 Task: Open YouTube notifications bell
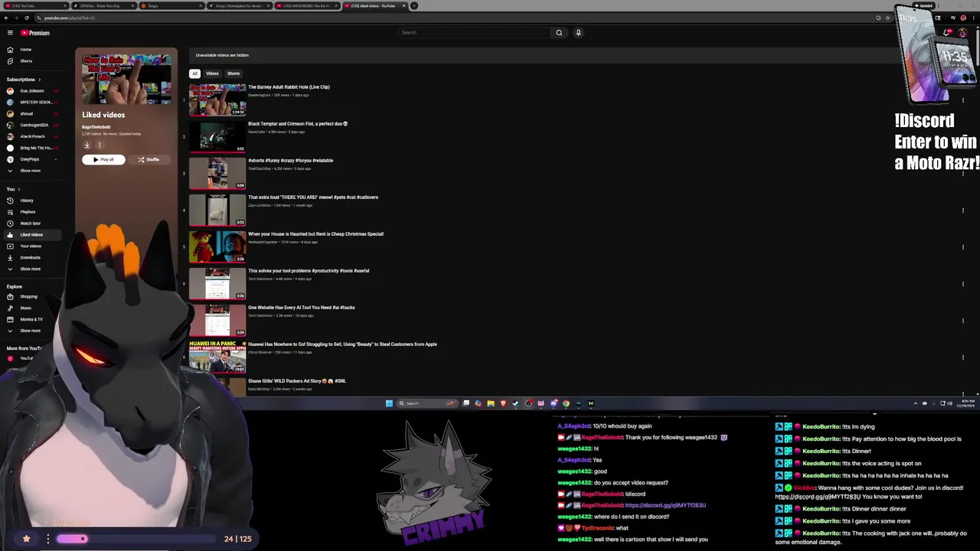(948, 33)
